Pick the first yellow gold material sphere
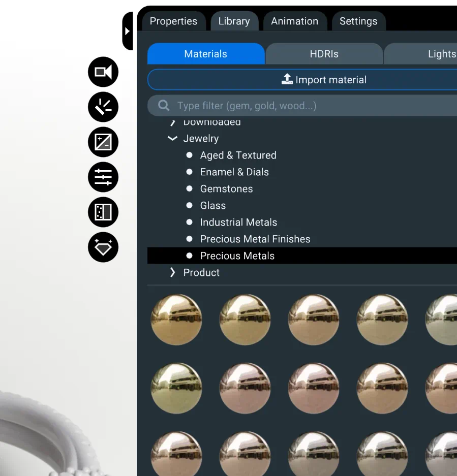 176,320
